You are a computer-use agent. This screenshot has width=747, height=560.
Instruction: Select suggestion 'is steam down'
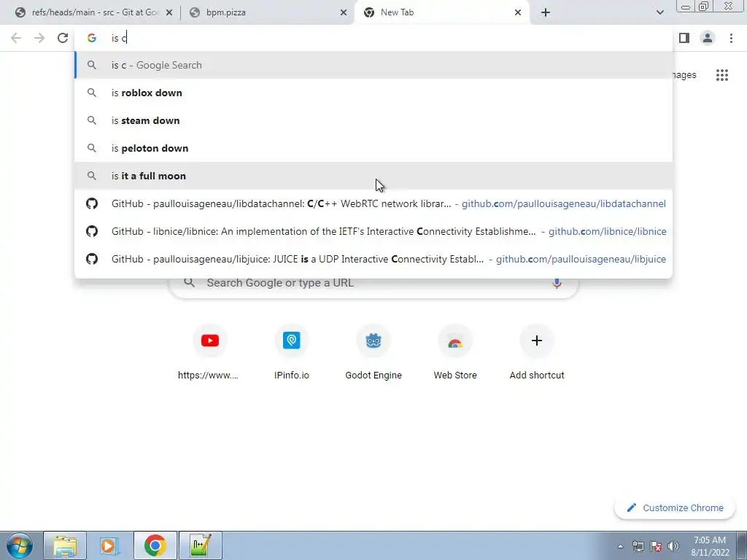coord(373,120)
